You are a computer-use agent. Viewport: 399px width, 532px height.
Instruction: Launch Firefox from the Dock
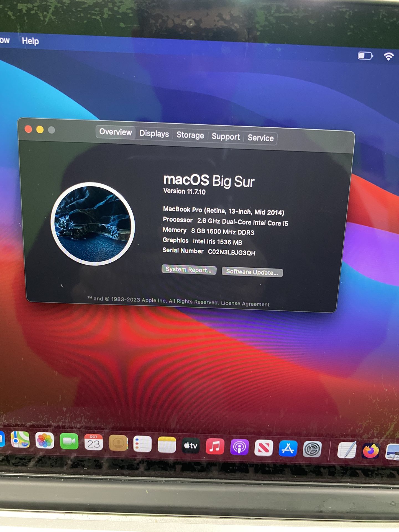pos(371,451)
